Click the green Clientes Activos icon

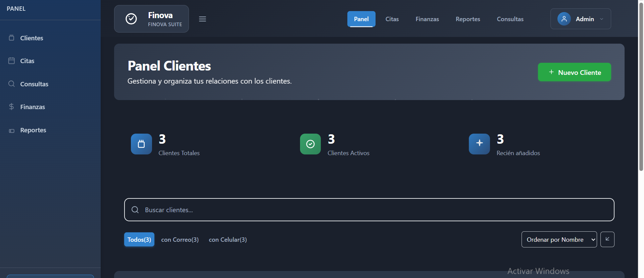coord(310,144)
